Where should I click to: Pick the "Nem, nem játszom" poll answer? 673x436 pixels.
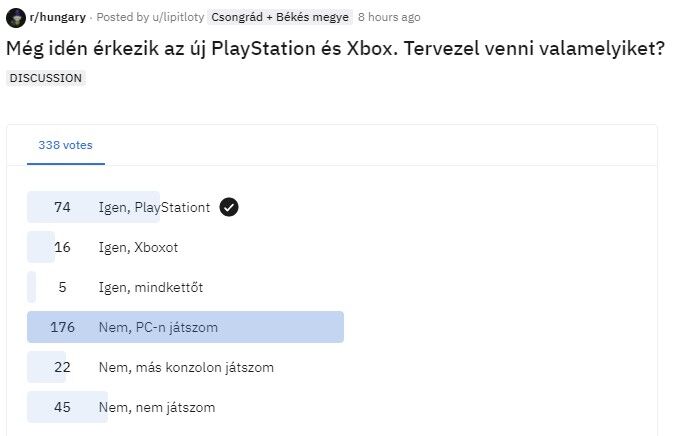(x=156, y=407)
